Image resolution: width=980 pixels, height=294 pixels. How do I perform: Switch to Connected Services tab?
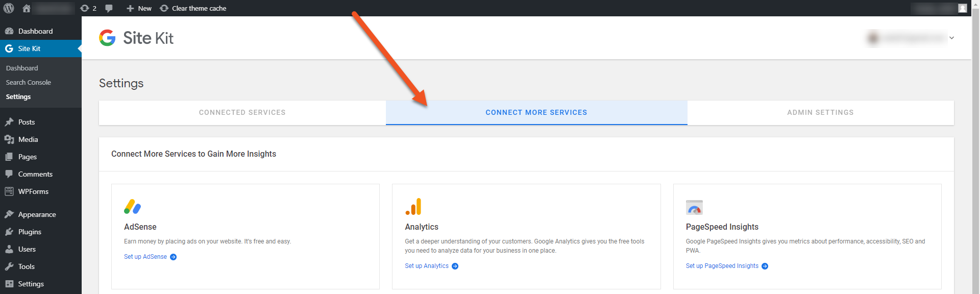coord(242,112)
